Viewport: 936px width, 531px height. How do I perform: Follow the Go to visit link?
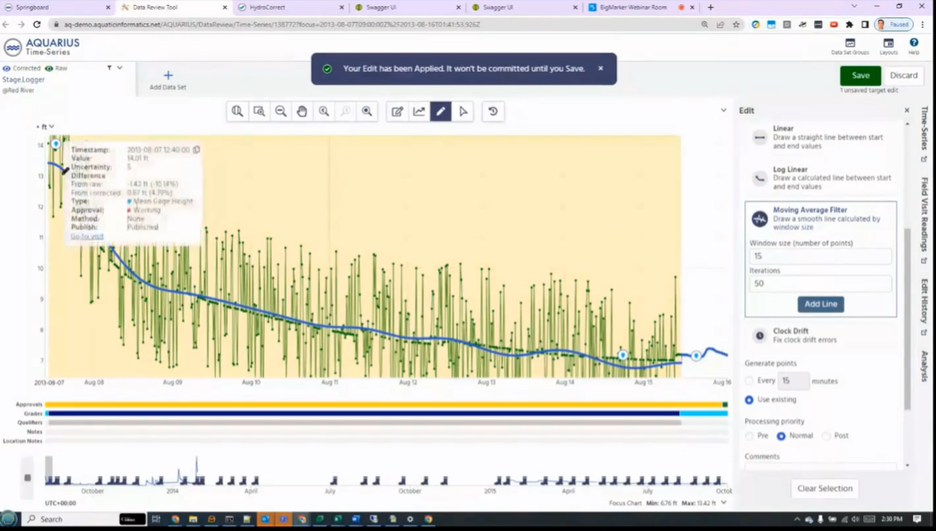click(87, 236)
